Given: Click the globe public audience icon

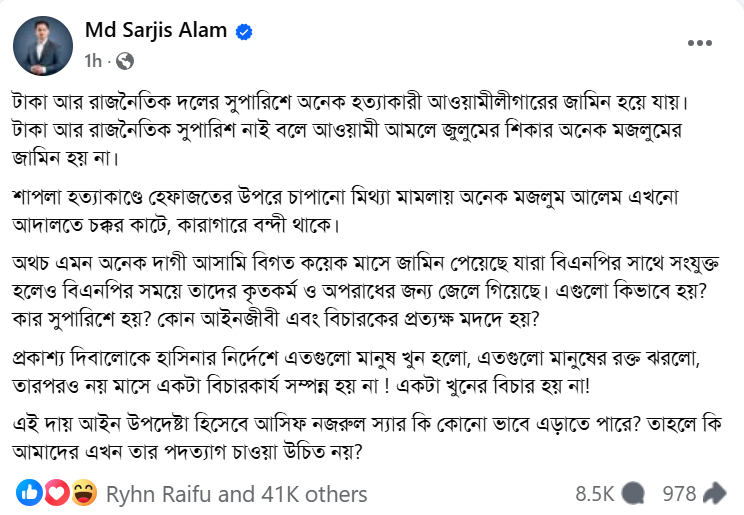Looking at the screenshot, I should point(125,62).
